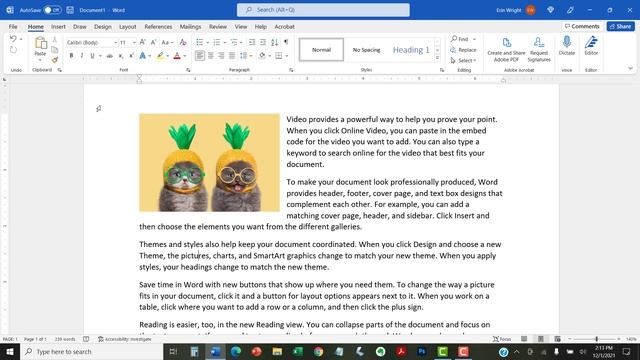Open Chrome from the taskbar

pyautogui.click(x=319, y=351)
